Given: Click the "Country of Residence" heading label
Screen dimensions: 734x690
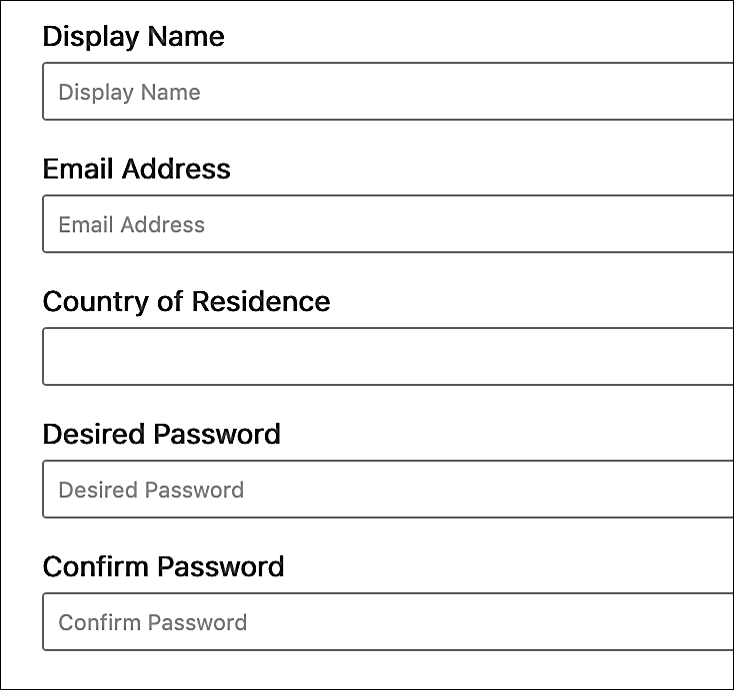Looking at the screenshot, I should pos(186,301).
